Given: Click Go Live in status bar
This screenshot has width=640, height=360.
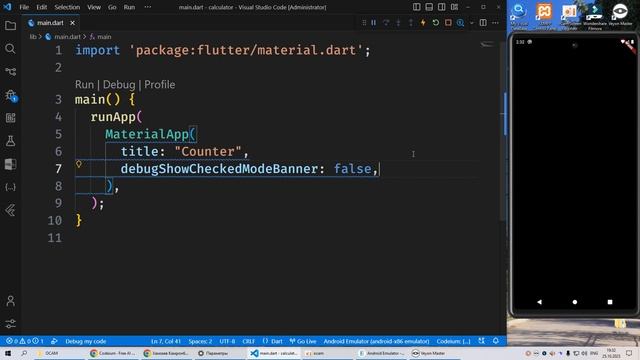Looking at the screenshot, I should tap(303, 341).
